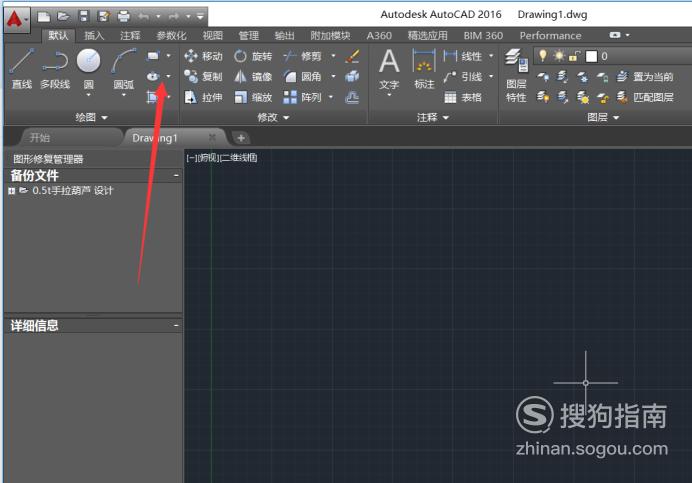Open the AutoCAD application menu (red A)
Image resolution: width=692 pixels, height=483 pixels.
[x=16, y=19]
